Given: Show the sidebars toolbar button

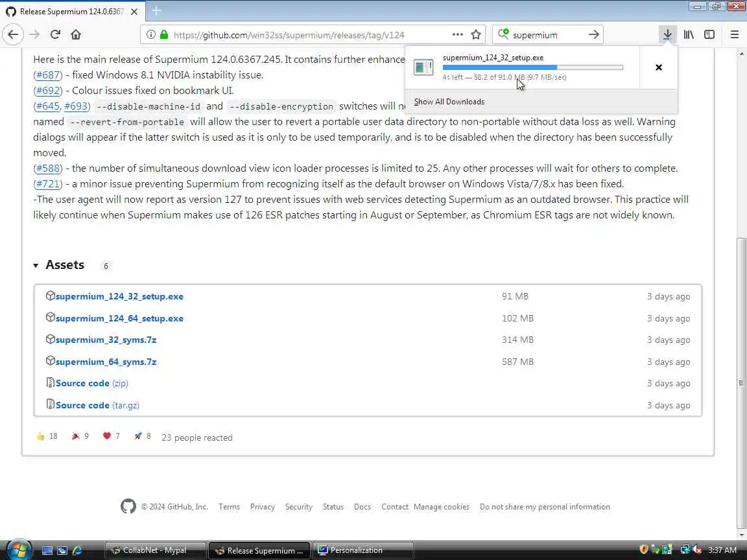Looking at the screenshot, I should (x=709, y=34).
